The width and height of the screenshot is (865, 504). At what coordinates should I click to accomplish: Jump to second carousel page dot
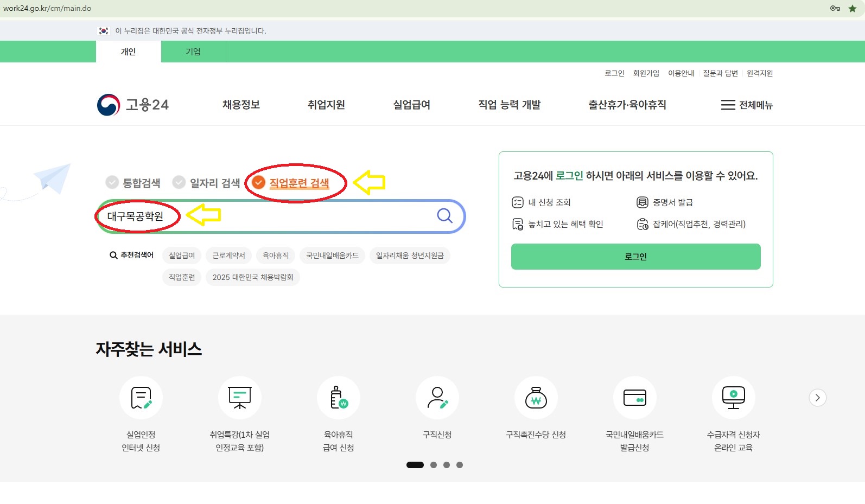pos(434,465)
